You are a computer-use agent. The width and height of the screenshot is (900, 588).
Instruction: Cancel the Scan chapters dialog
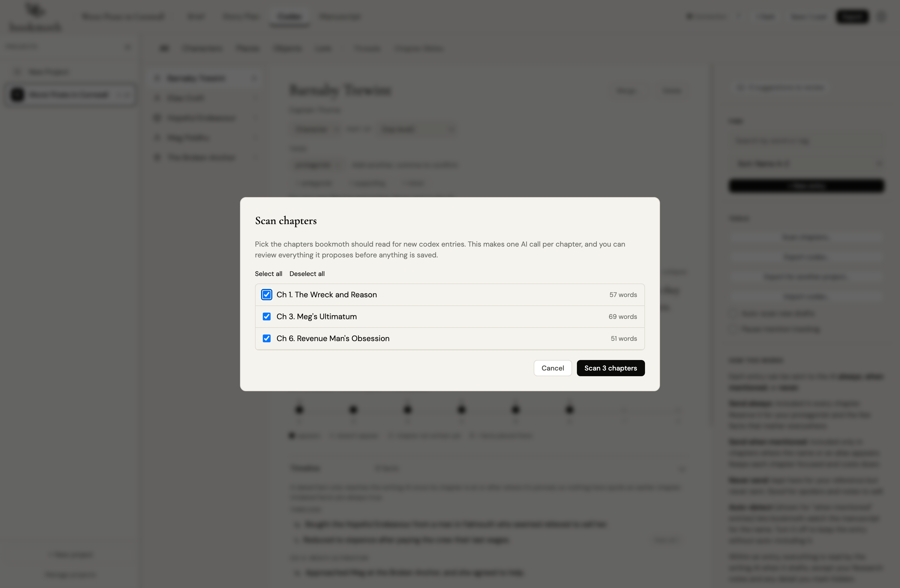tap(553, 368)
